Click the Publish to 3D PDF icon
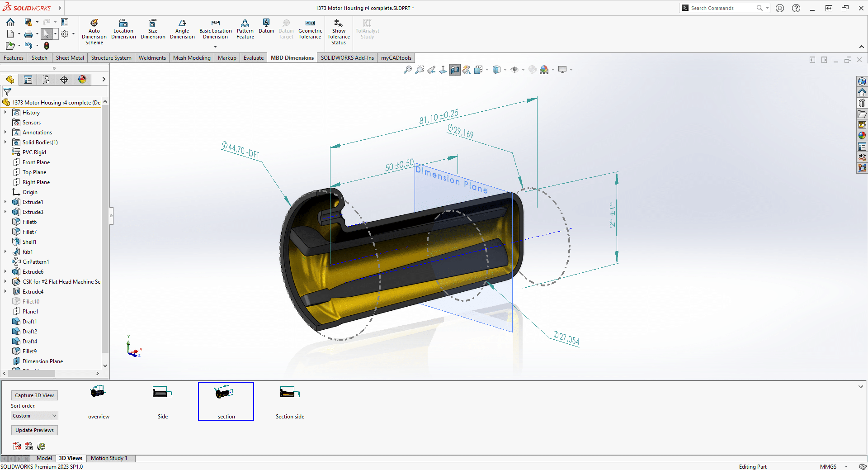The width and height of the screenshot is (868, 470). (17, 446)
